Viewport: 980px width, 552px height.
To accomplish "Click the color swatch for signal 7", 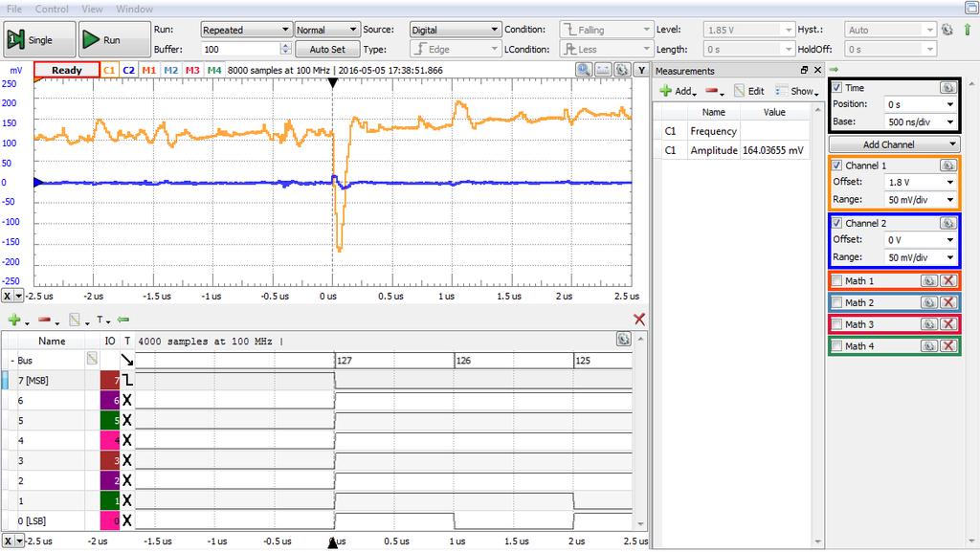I will (110, 381).
